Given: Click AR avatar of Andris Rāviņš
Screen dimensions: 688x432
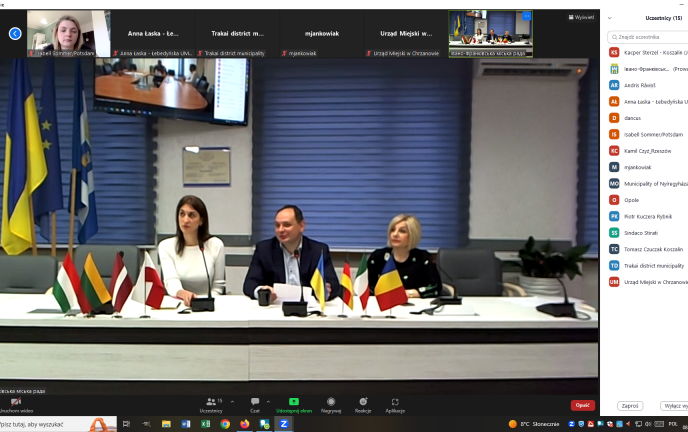Looking at the screenshot, I should pos(614,85).
